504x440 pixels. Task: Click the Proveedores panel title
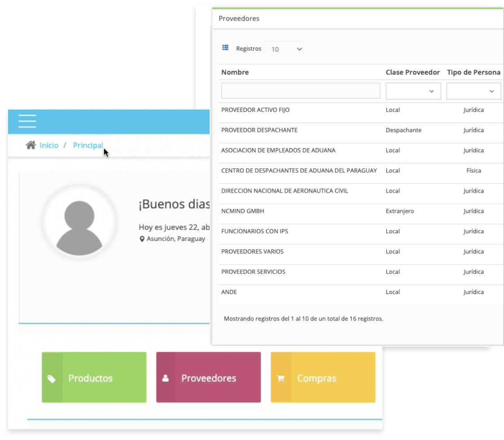pos(239,18)
